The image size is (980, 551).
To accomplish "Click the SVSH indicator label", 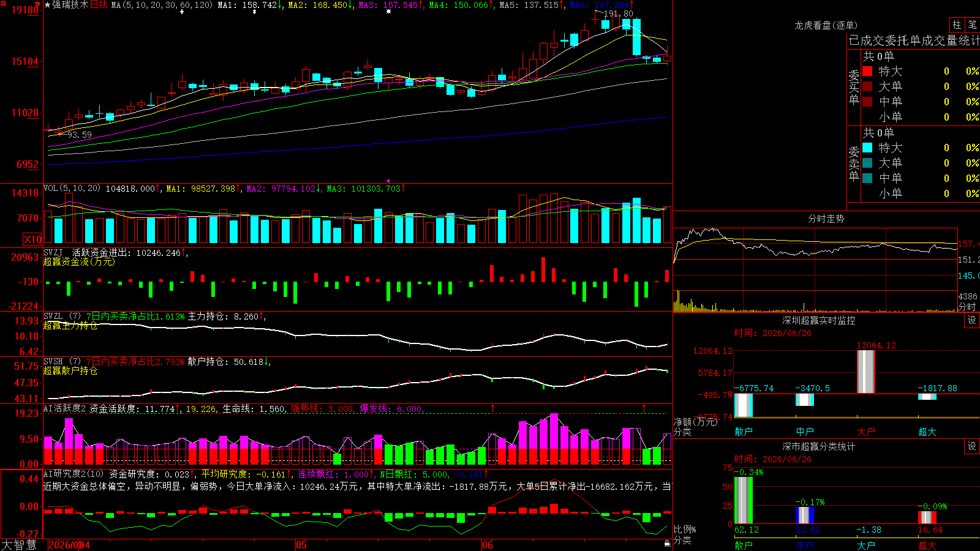I will tap(53, 362).
